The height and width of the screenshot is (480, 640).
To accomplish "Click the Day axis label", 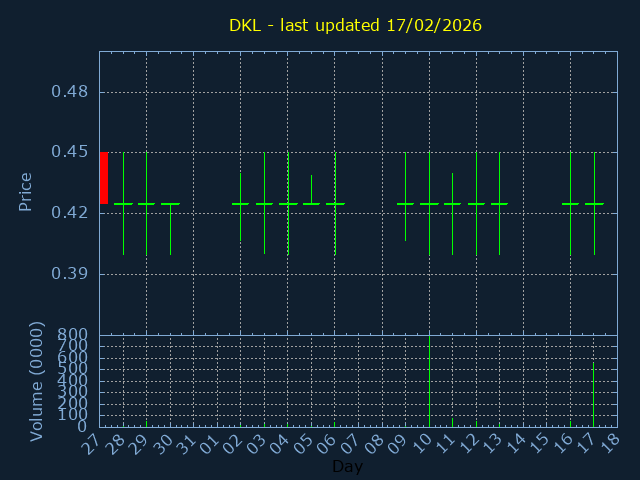I will coord(347,467).
